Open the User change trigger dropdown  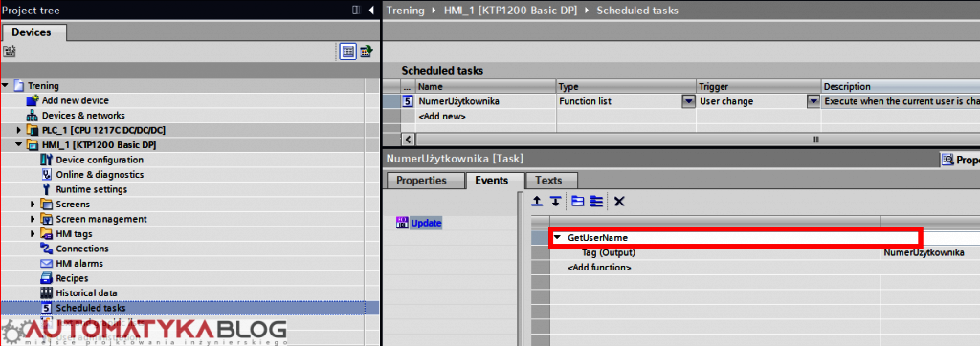click(813, 101)
